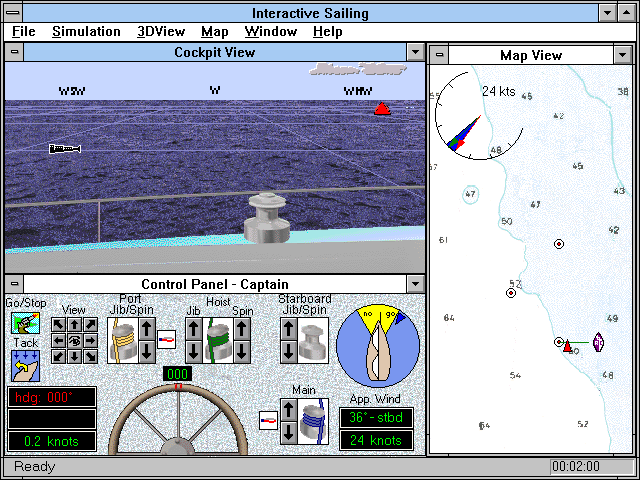Click the Go/Stop starter pistol icon

(25, 323)
